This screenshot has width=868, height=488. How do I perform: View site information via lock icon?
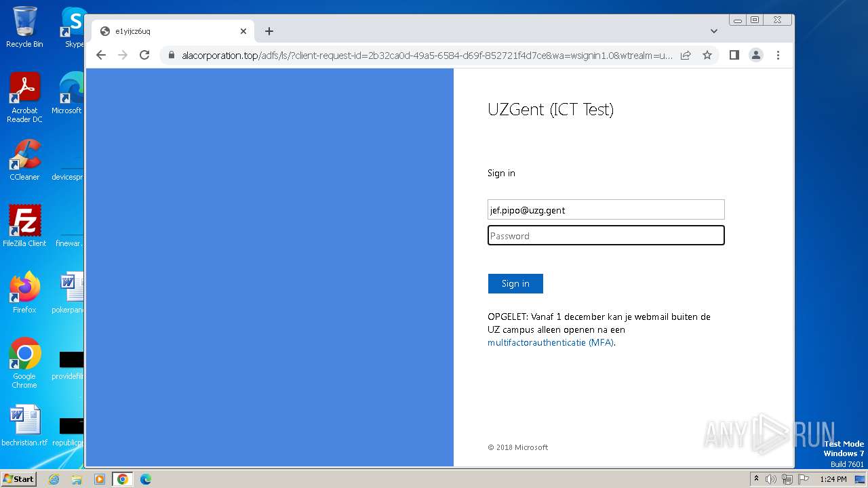point(171,55)
